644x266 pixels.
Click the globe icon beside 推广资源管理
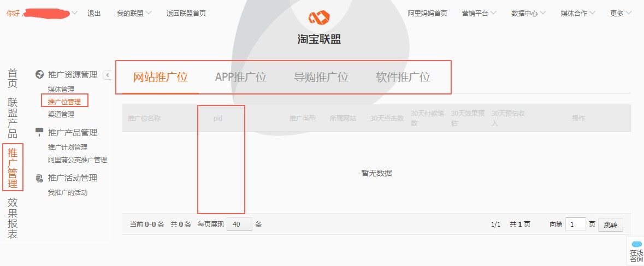click(40, 75)
